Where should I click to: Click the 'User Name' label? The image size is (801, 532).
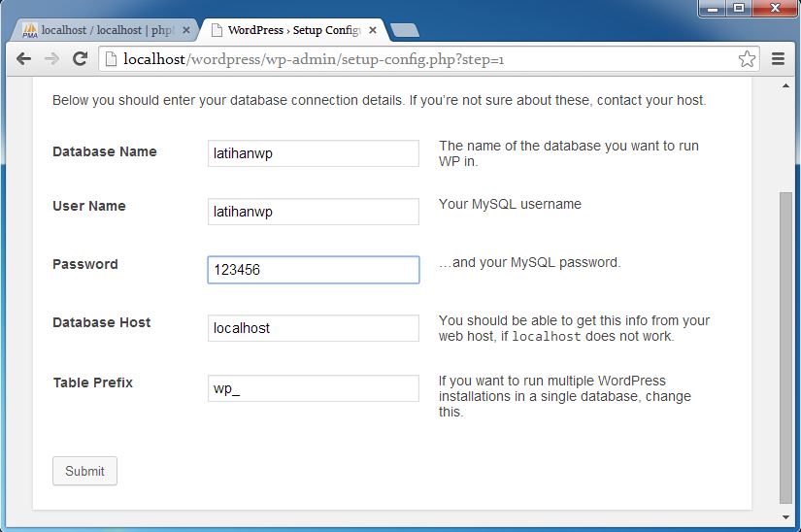[x=89, y=206]
